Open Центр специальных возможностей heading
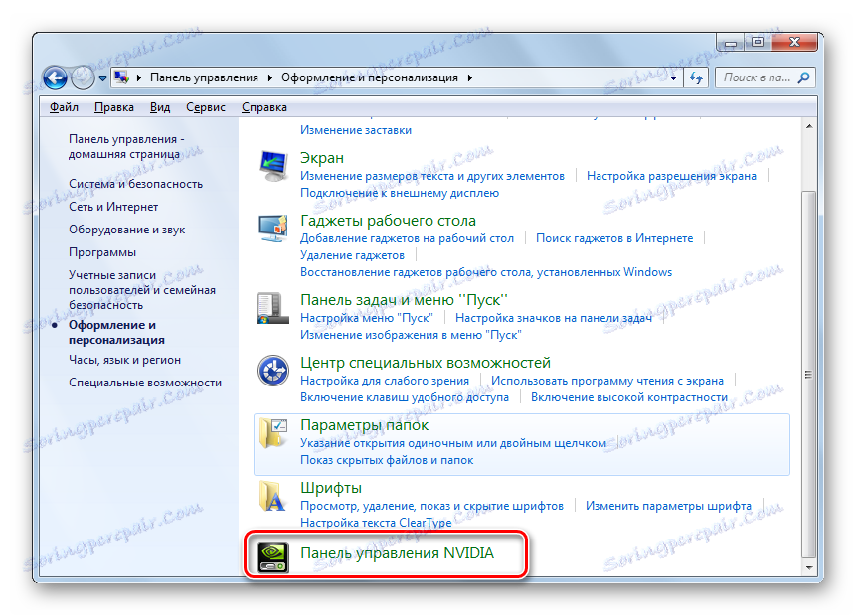857x616 pixels. click(426, 363)
